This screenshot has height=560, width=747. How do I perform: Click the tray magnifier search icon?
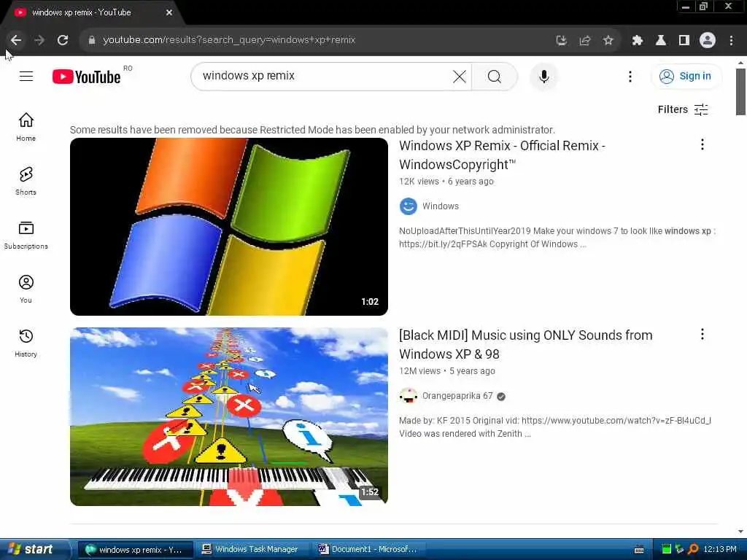click(693, 550)
